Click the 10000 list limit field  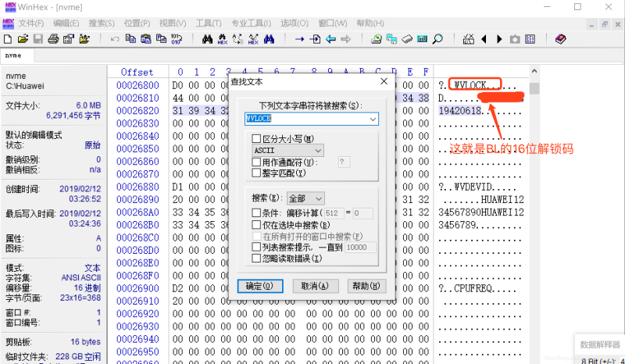pos(360,247)
